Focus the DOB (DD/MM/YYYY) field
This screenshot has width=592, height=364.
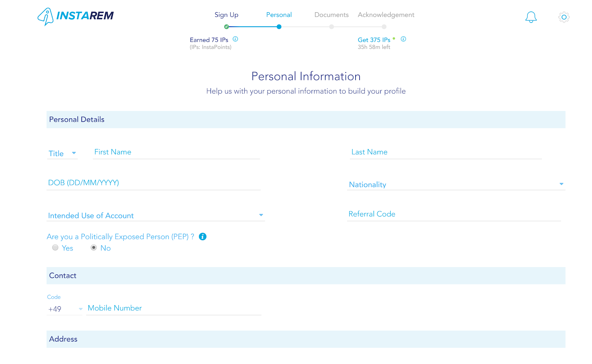[x=154, y=183]
